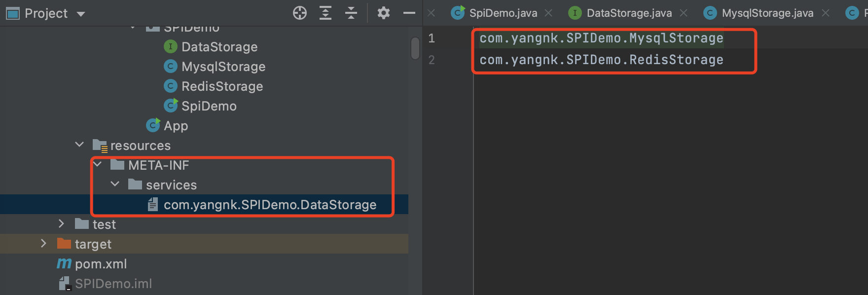Screen dimensions: 868x295
Task: Select the RedisStorage class in tree
Action: (222, 86)
